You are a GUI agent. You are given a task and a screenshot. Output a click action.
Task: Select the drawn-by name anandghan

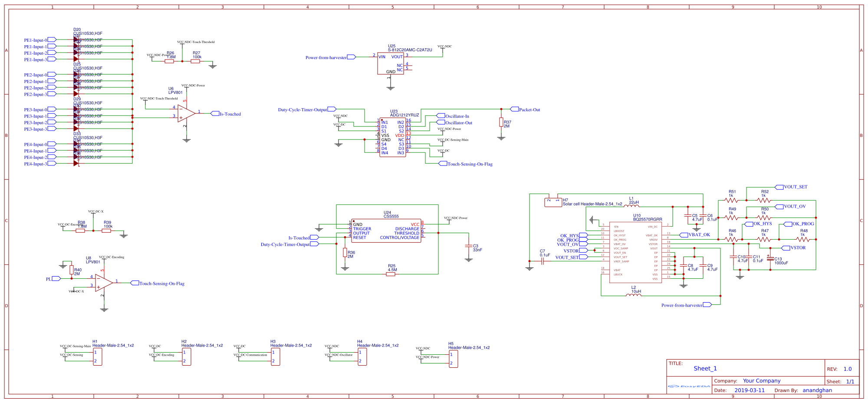pyautogui.click(x=817, y=390)
